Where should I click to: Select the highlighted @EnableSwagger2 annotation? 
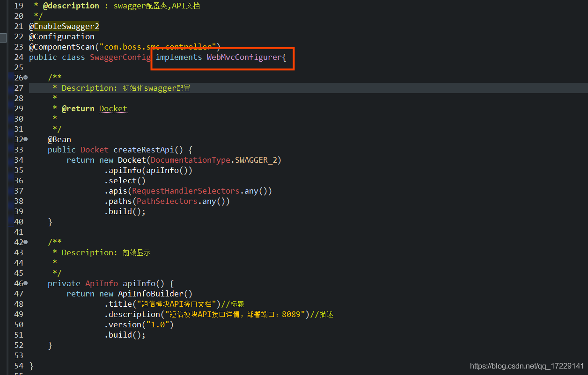64,26
